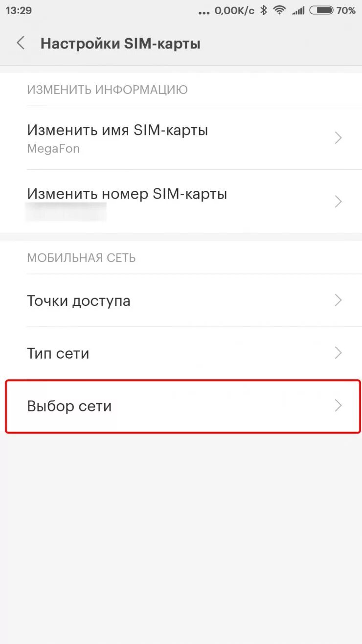Click chevron beside Выбор сети

point(338,406)
